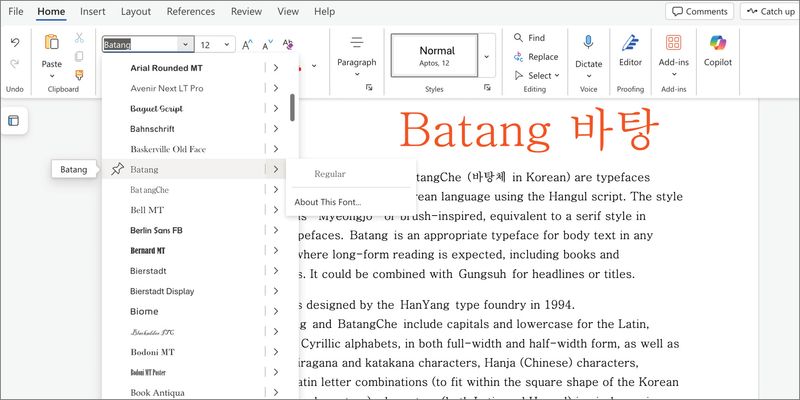
Task: Click the Undo arrow icon
Action: pyautogui.click(x=15, y=42)
